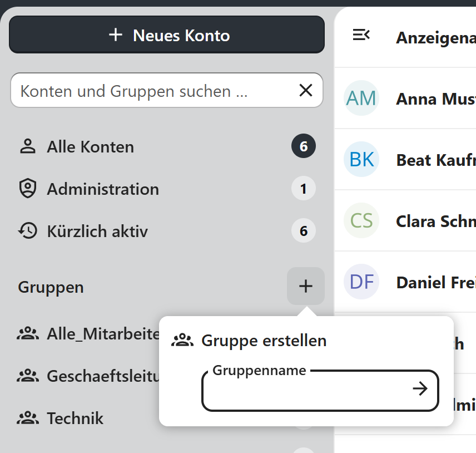The height and width of the screenshot is (453, 476).
Task: Open the Beat account row
Action: click(x=405, y=160)
